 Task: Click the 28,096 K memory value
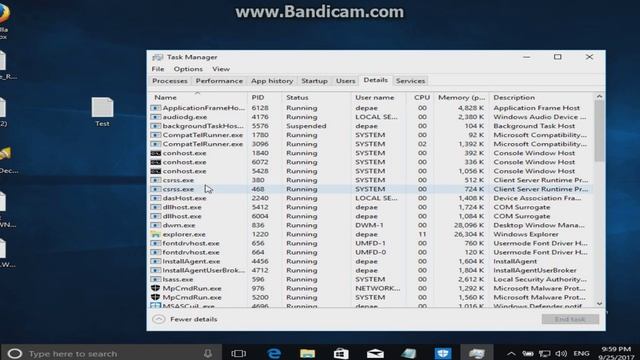tap(469, 225)
